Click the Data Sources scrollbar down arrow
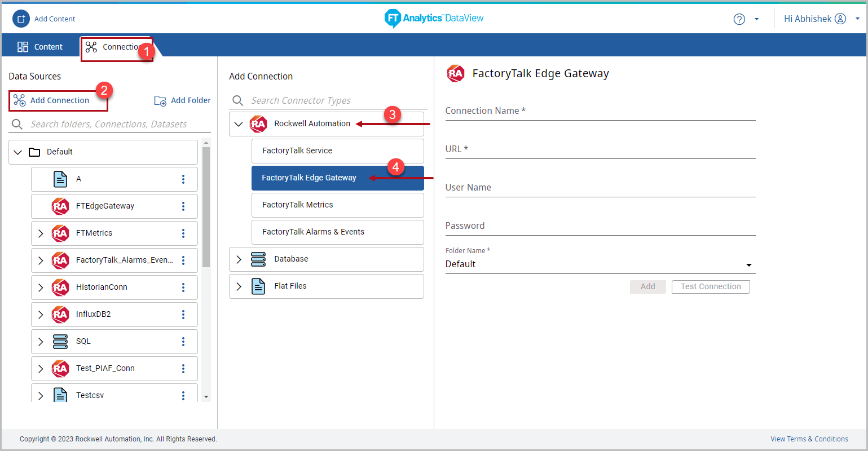 click(206, 397)
